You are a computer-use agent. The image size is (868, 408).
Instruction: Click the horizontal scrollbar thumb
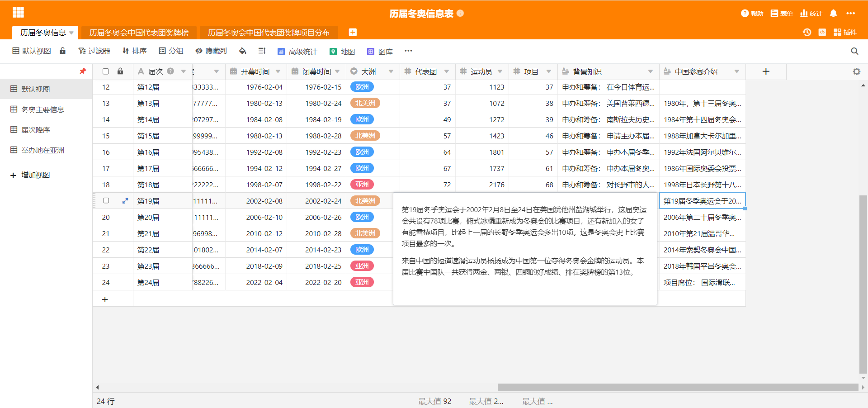click(678, 388)
